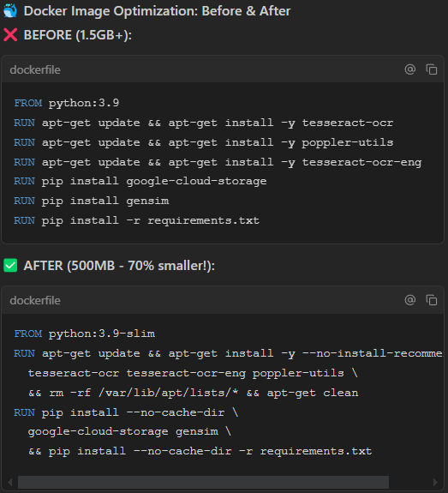Click the "dockerfile" label of the AFTER block

click(x=35, y=300)
